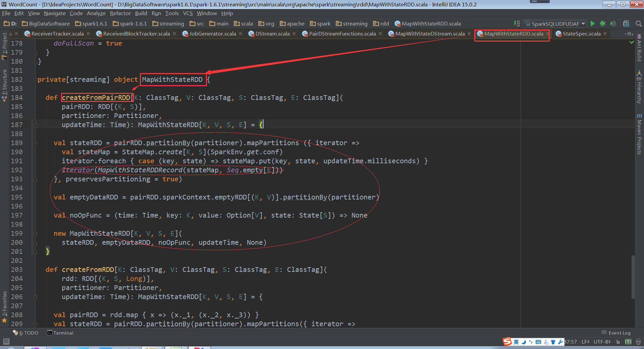
Task: Click BigDataSoftware folder in navigation bar
Action: pos(46,24)
